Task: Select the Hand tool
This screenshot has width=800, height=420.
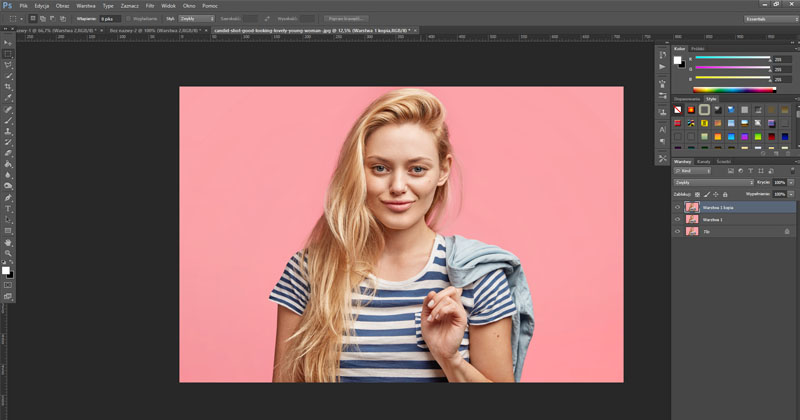Action: point(8,241)
